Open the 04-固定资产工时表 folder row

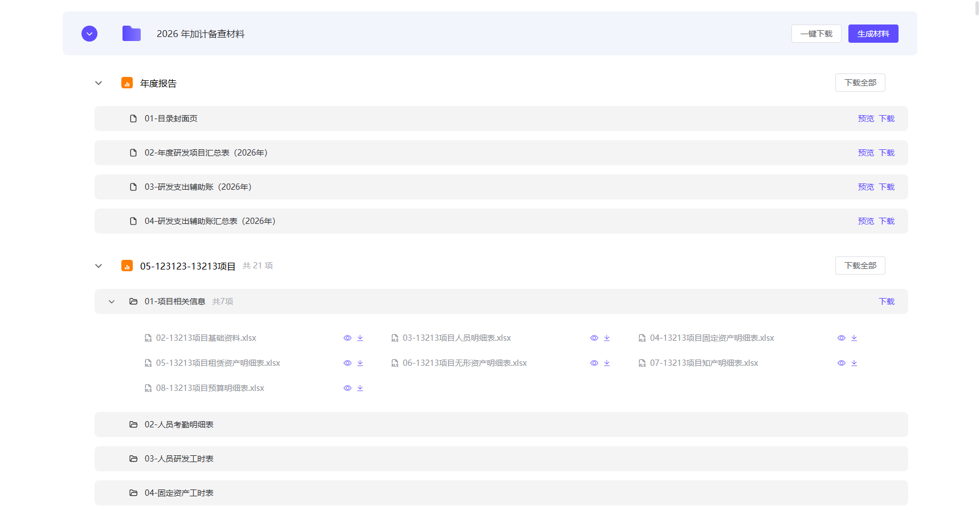[x=501, y=493]
